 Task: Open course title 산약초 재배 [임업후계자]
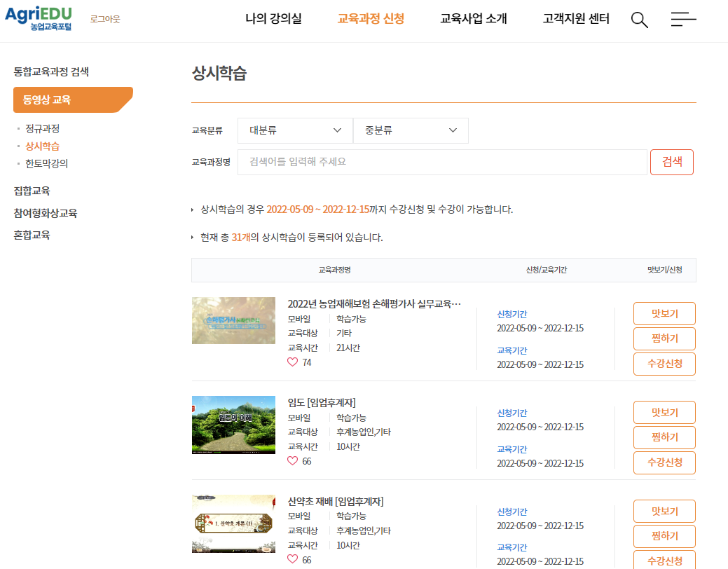(x=336, y=502)
